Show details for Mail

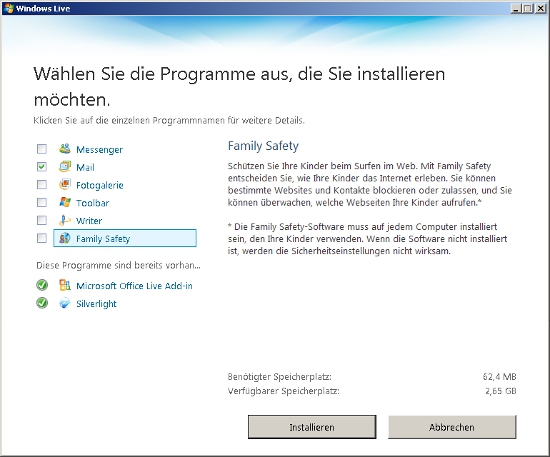pos(86,167)
